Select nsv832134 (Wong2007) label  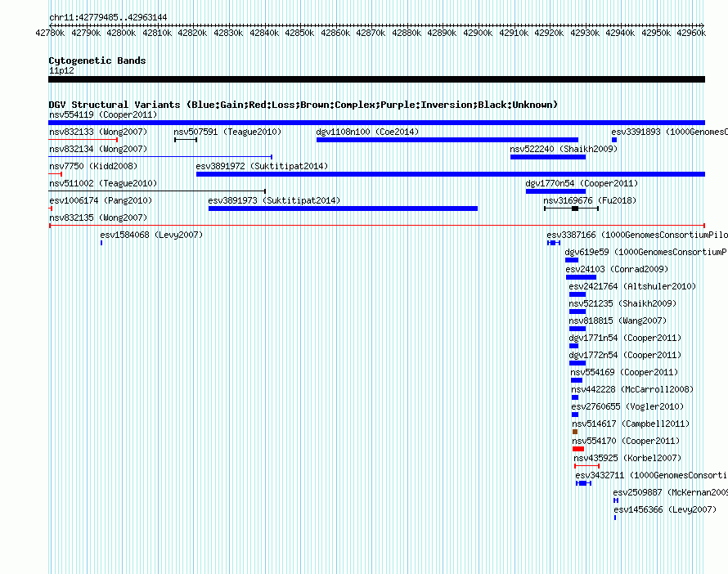98,149
